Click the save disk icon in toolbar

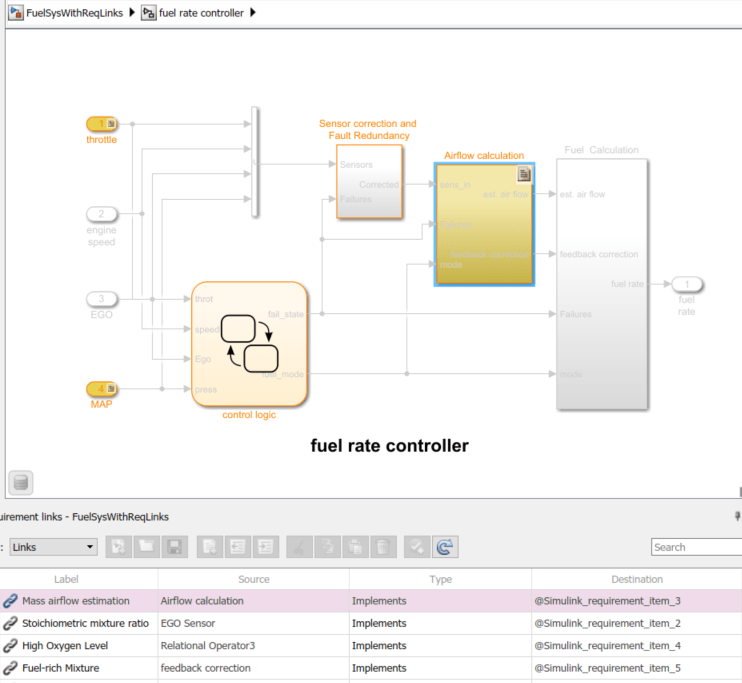[x=174, y=547]
